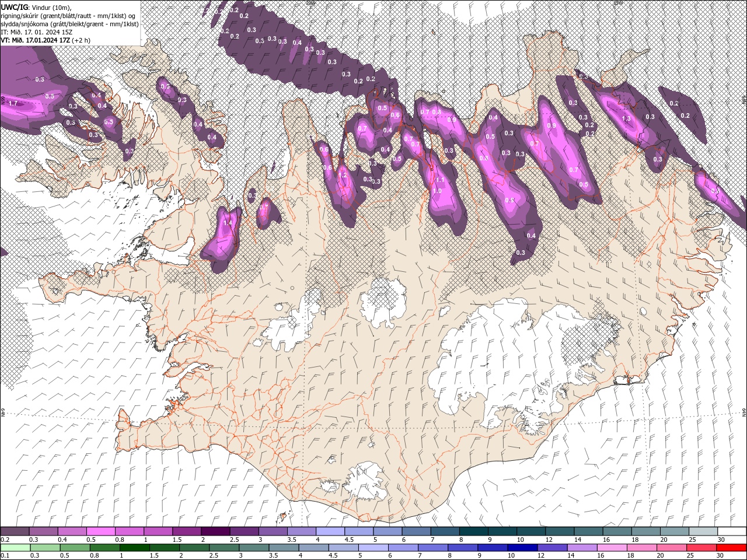Pick the lower legend swatch between 4.5 and 5
The height and width of the screenshot is (560, 747).
pyautogui.click(x=344, y=548)
